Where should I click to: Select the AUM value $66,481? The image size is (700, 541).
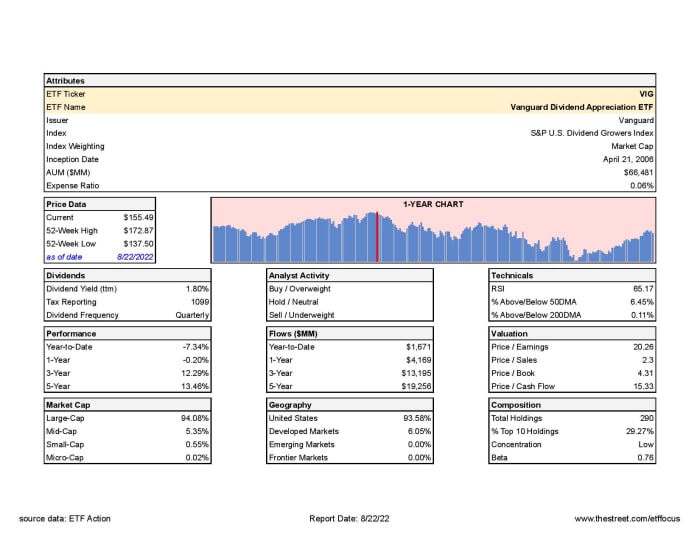[638, 172]
